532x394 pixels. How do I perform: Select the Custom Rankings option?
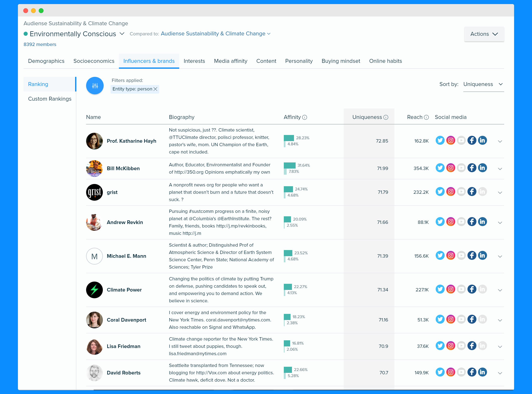[x=50, y=98]
